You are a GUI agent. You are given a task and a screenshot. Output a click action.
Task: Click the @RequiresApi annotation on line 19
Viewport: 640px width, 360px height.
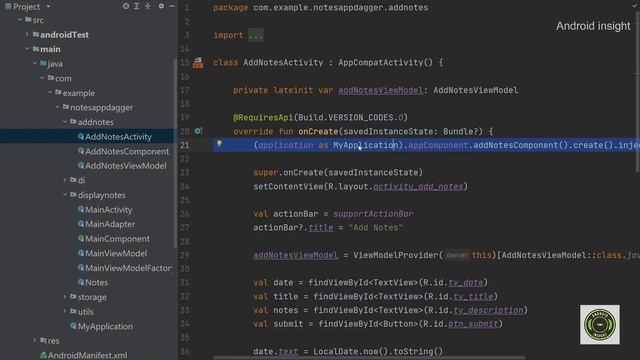point(263,118)
